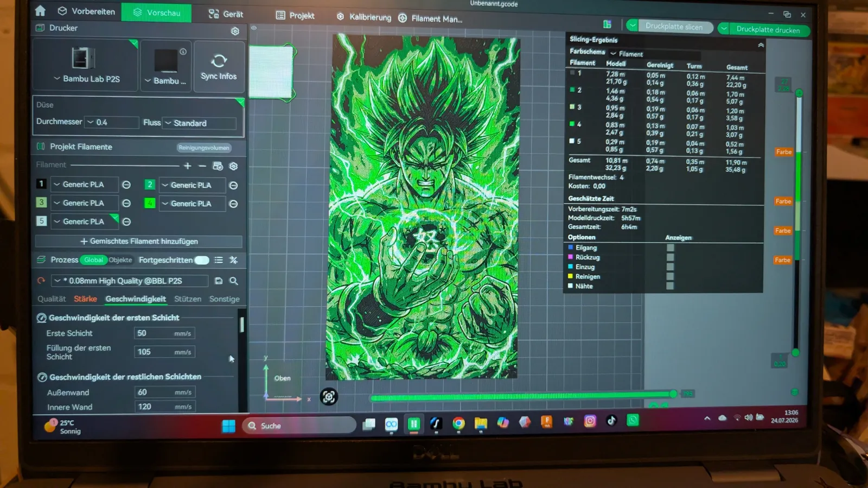
Task: Remove a filament with minus icon
Action: coord(202,166)
